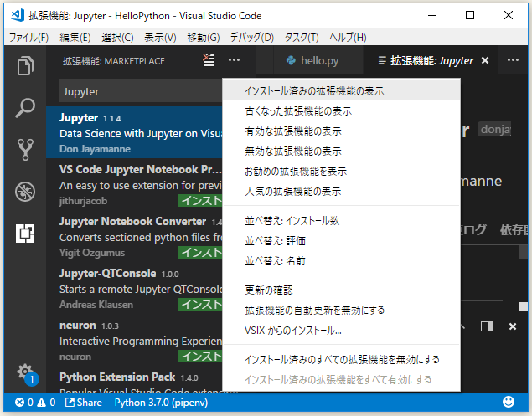Viewport: 532px width, 416px height.
Task: Select Python Extension Pack entry
Action: tap(134, 379)
